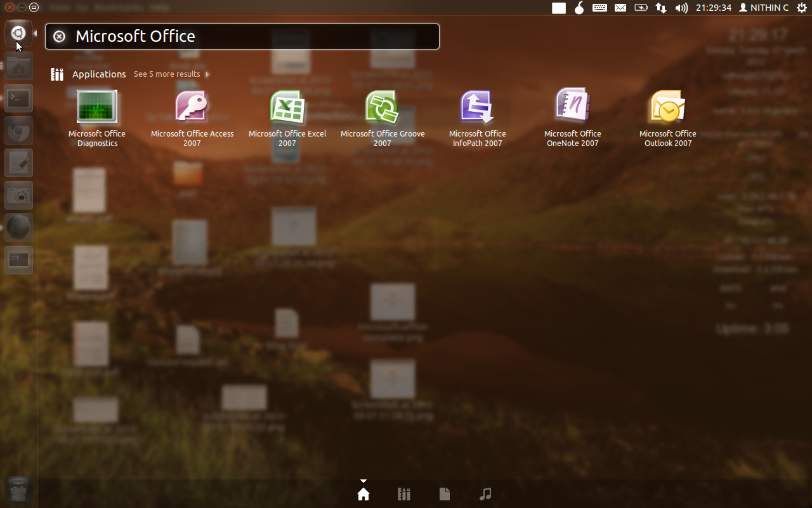Switch to the Applications lens tab

[x=404, y=494]
